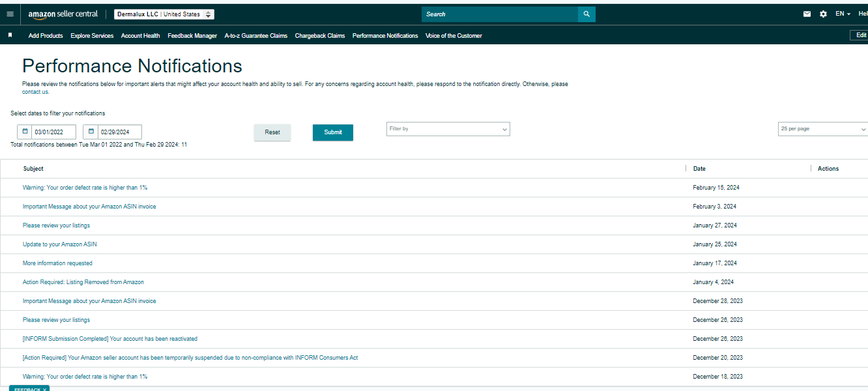Image resolution: width=868 pixels, height=391 pixels.
Task: Open Update to your Amazon ASIN
Action: (x=59, y=244)
